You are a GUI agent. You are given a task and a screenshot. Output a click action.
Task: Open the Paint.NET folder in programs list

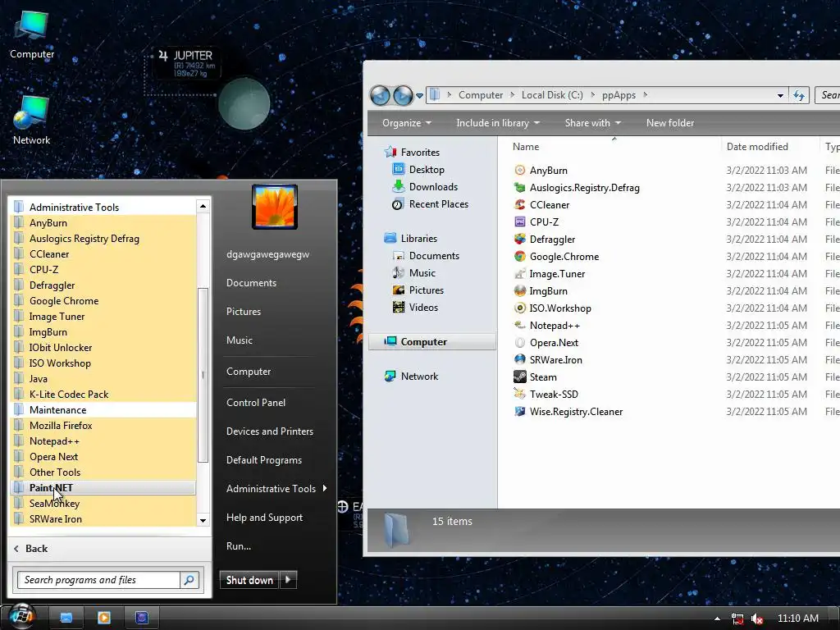[x=103, y=488]
